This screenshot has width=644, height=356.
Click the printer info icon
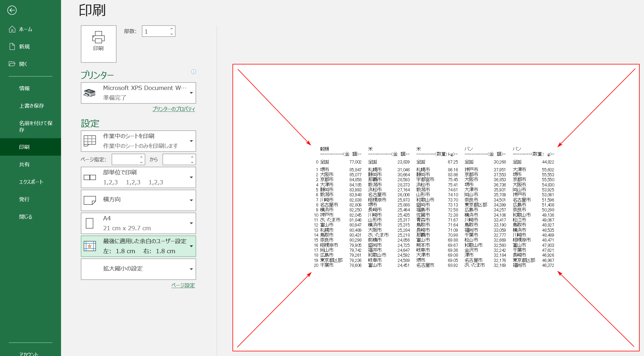tap(194, 72)
